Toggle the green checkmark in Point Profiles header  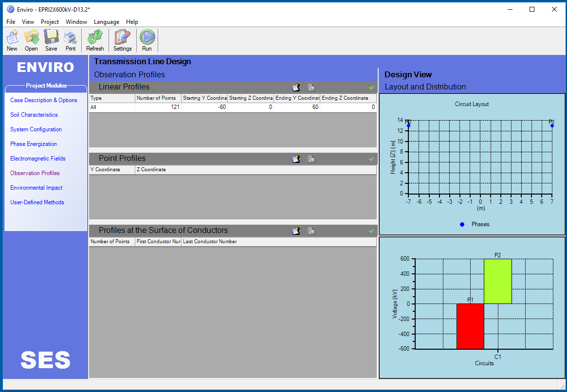372,159
